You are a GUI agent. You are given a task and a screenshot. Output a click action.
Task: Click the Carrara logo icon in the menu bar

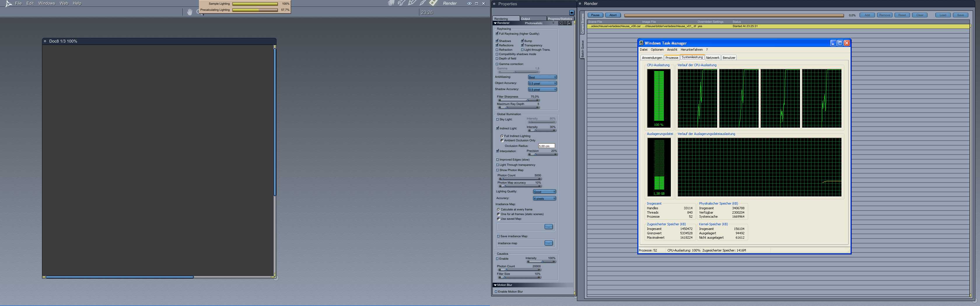pos(8,3)
